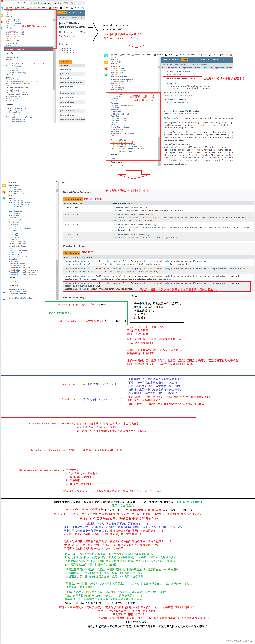The image size is (255, 644).
Task: Click the DEPRECATED tab in the nav bar
Action: [x=206, y=59]
